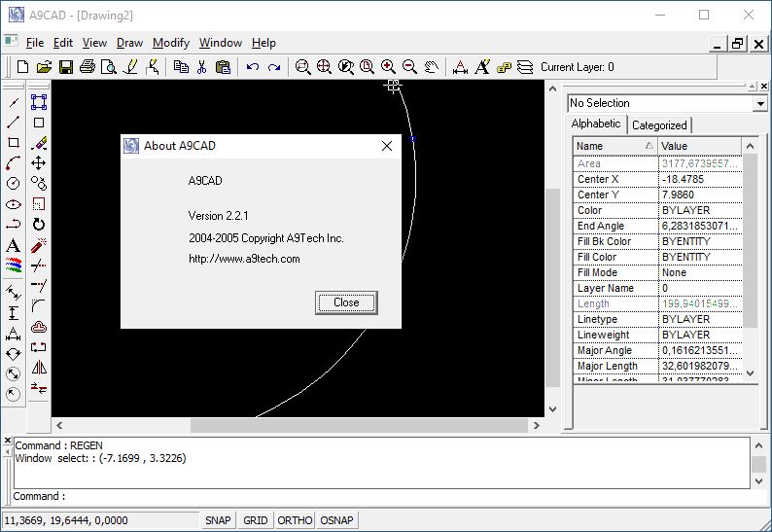Switch to the Categorized tab

tap(659, 125)
